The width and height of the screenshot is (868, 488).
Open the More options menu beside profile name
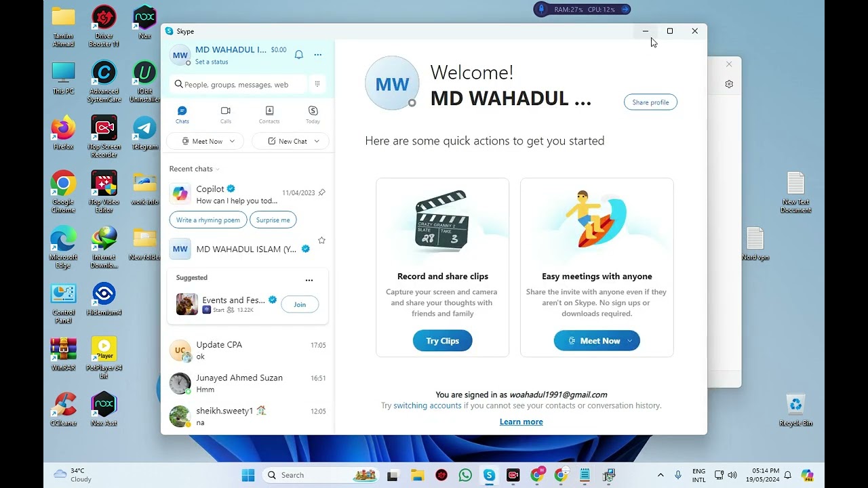317,55
